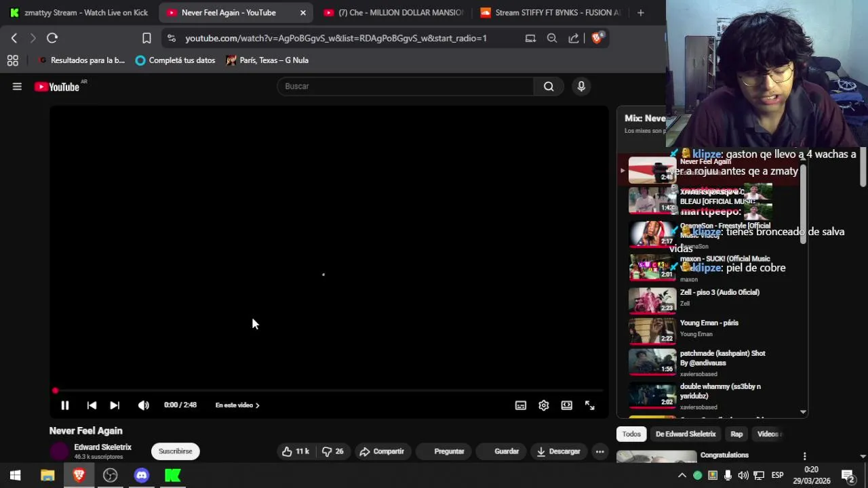868x488 pixels.
Task: Open the Edward Skeletrix channel link
Action: [102, 447]
